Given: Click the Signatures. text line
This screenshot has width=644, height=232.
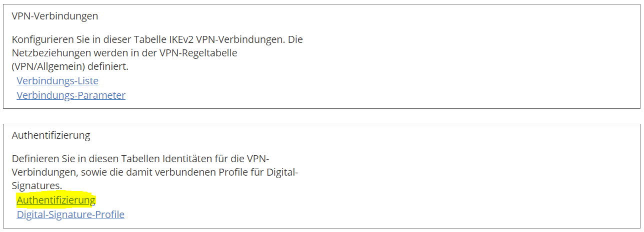Looking at the screenshot, I should coord(36,186).
